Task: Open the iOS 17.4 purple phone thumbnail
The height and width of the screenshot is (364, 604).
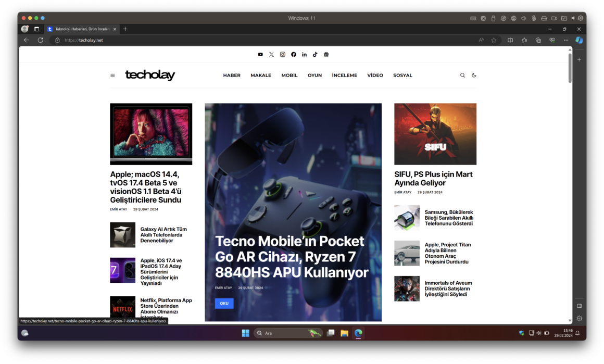Action: tap(122, 270)
